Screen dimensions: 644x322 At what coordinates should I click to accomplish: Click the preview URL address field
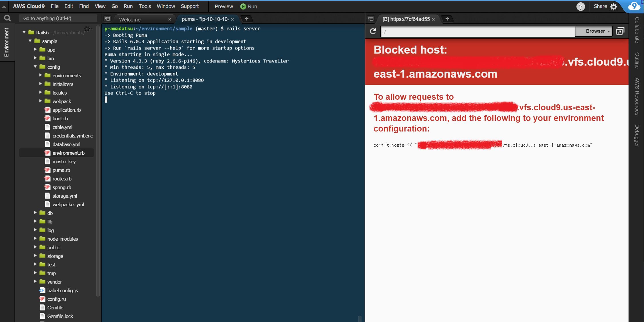(478, 31)
